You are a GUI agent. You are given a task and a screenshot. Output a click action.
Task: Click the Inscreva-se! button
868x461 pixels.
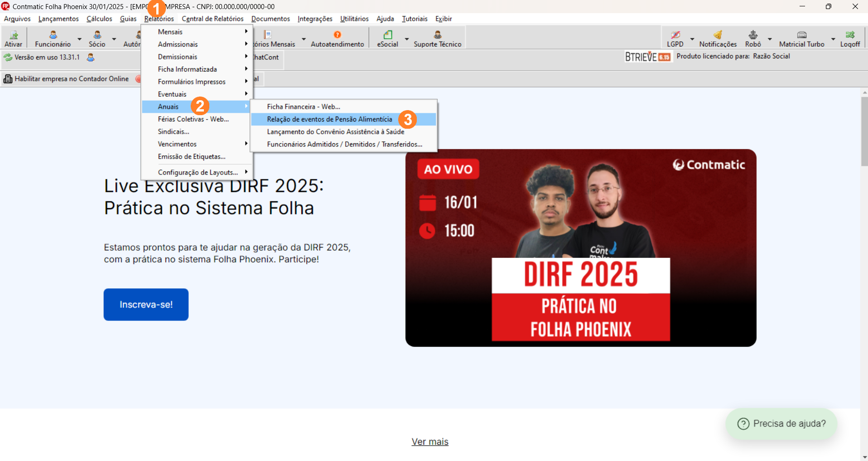tap(146, 305)
